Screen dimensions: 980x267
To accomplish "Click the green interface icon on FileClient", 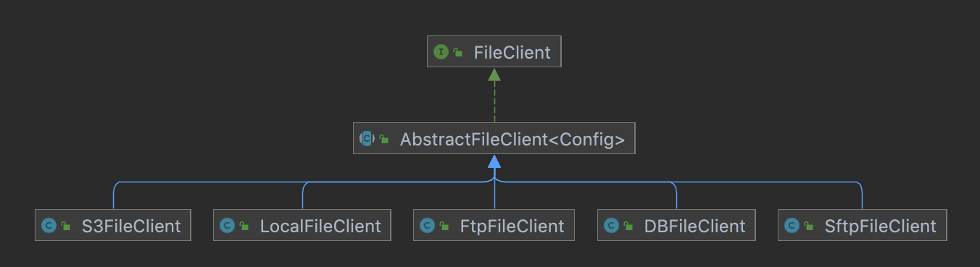I will pos(440,52).
